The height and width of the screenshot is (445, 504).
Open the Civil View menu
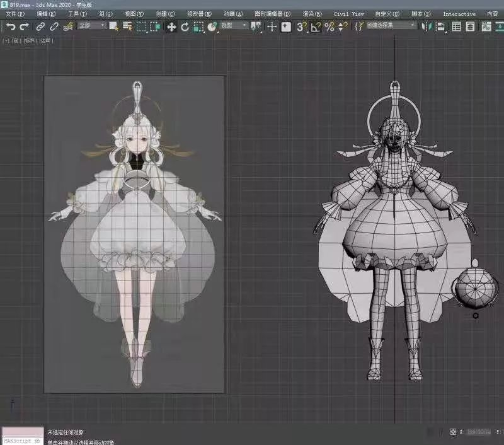coord(348,14)
